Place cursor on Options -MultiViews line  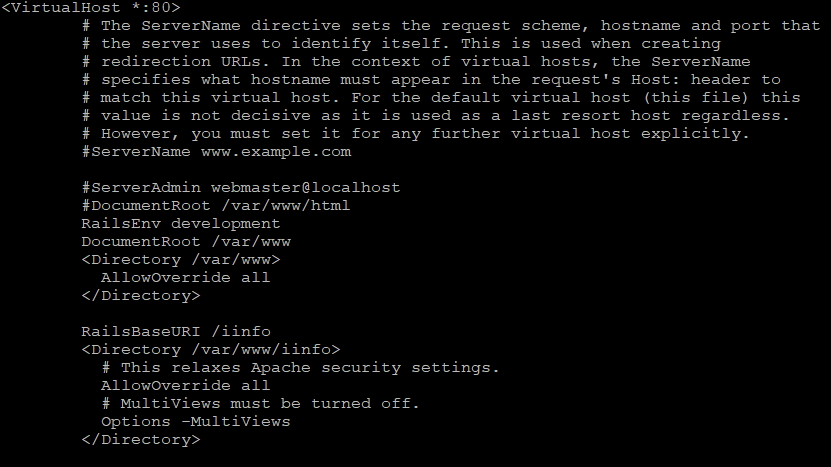(x=196, y=422)
